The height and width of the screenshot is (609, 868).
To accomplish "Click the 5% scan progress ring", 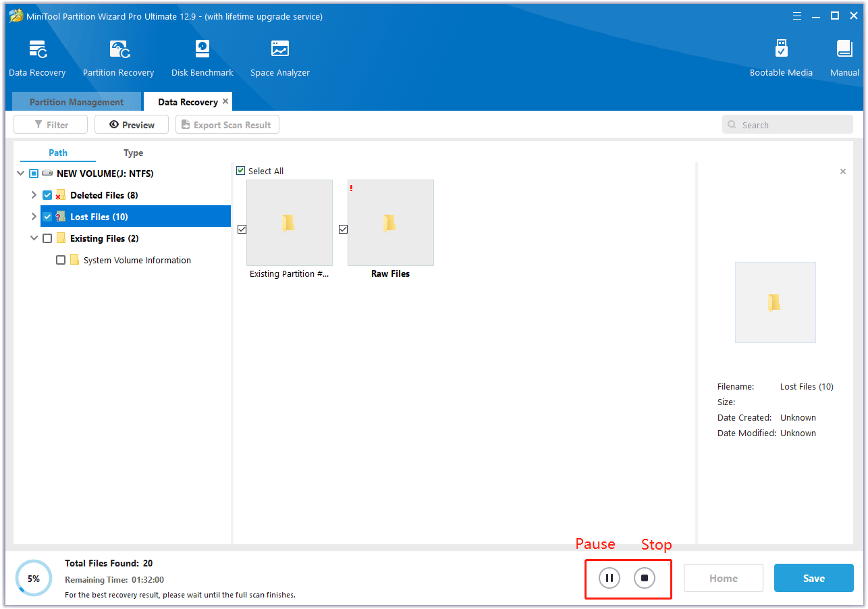I will point(33,578).
